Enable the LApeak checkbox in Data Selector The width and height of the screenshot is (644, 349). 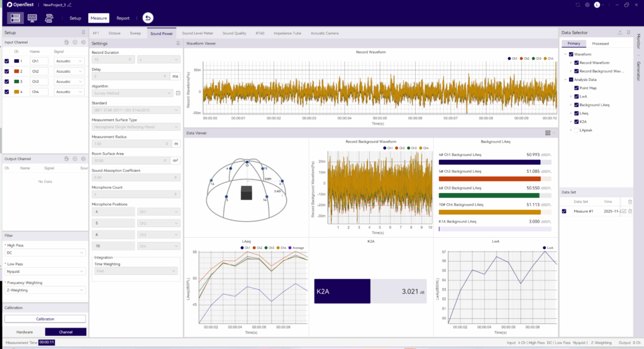point(577,130)
